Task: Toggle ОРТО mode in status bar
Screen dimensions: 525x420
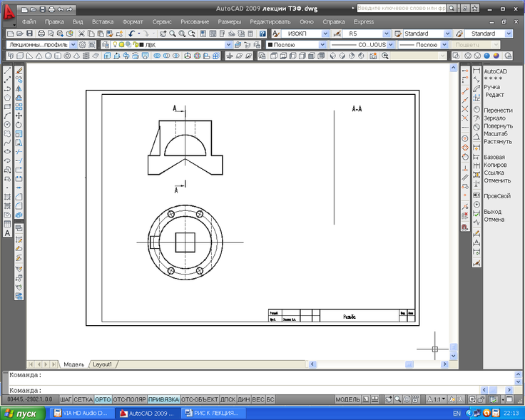Action: click(103, 399)
